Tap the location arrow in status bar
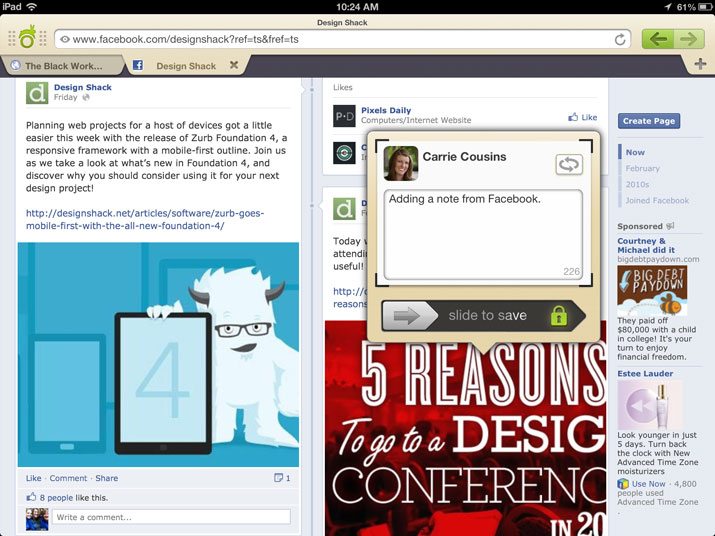715x536 pixels. 668,6
